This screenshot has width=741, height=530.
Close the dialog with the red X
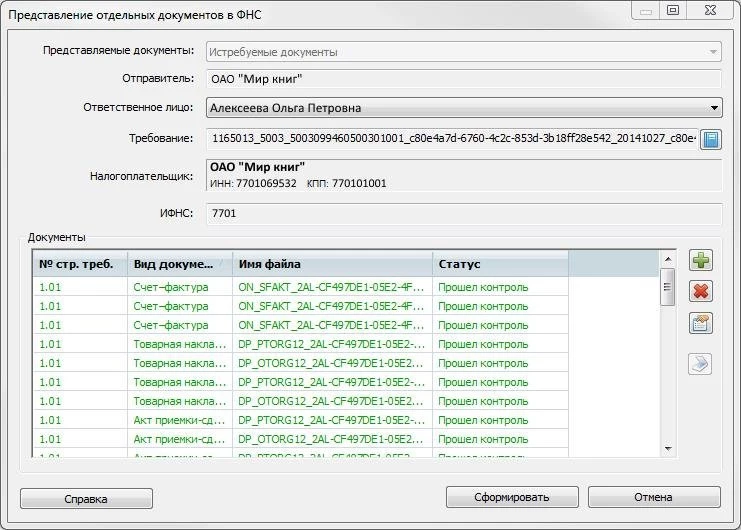(x=708, y=10)
